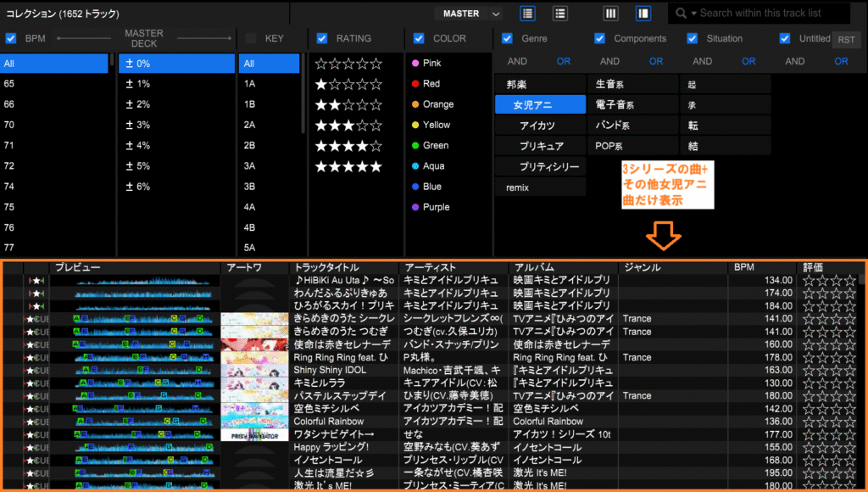This screenshot has width=868, height=492.
Task: Sort by the BPM column header
Action: [x=744, y=267]
